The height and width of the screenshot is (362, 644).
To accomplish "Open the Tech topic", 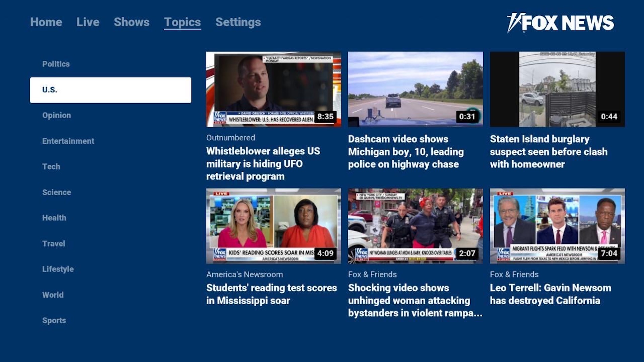I will point(51,166).
